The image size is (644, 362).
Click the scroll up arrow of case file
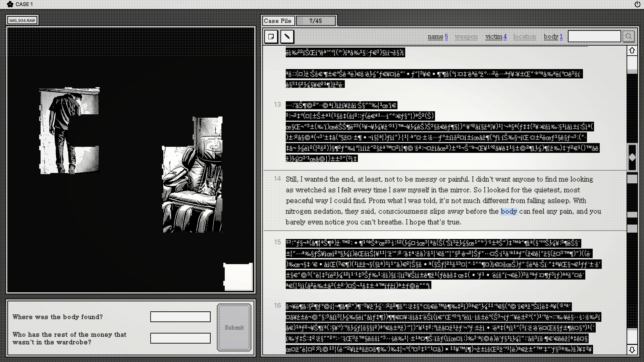click(632, 50)
